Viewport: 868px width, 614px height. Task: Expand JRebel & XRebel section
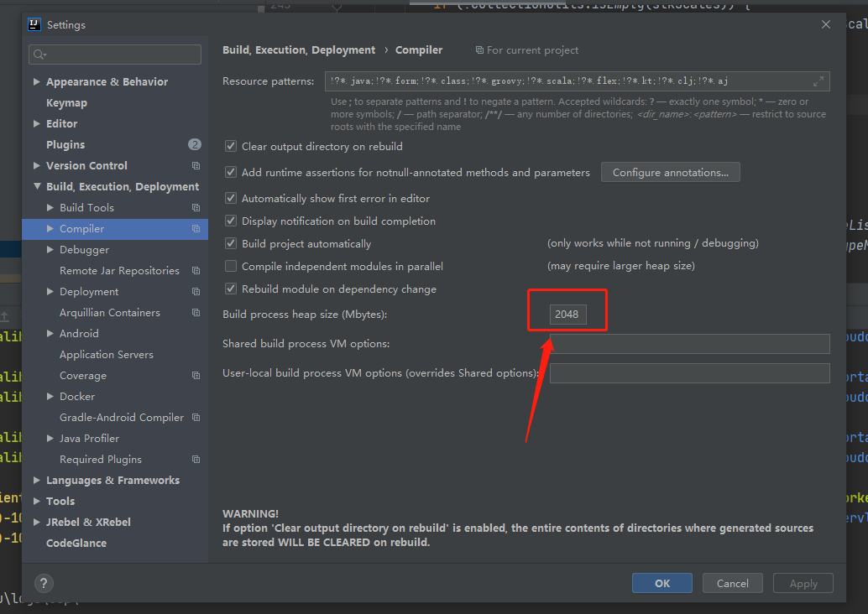(37, 523)
